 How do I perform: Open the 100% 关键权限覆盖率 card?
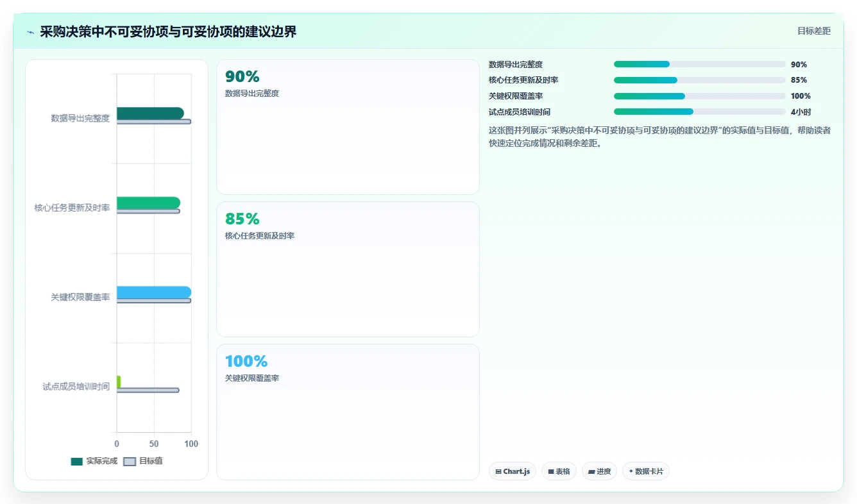coord(348,412)
